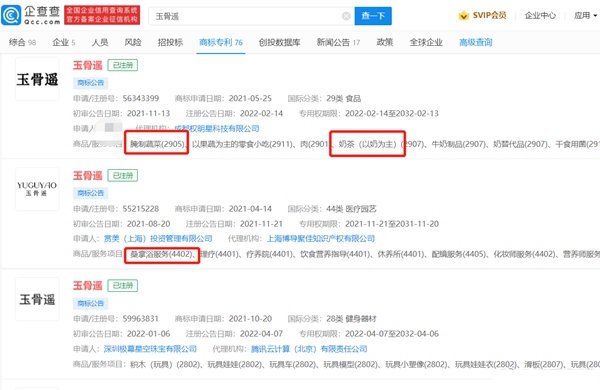Screen dimensions: 600x390
Task: Click the 已注册 badge of trademark 55215228
Action: (123, 175)
